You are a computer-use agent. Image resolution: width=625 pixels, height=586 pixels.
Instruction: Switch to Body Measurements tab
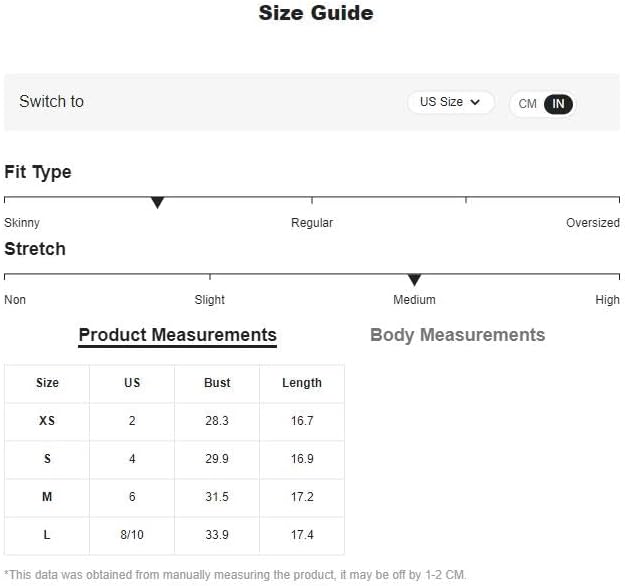point(457,335)
